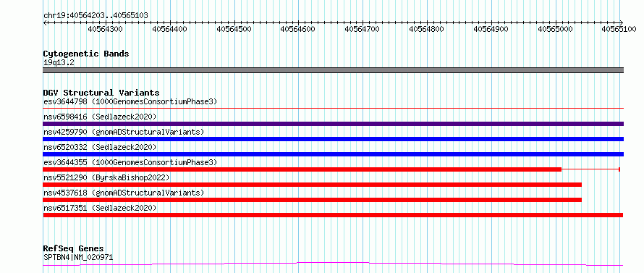Click the blue nsv6520332 variant bar

click(334, 154)
